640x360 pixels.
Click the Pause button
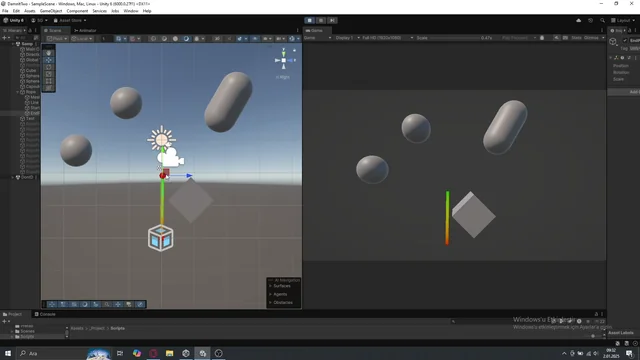coord(321,20)
